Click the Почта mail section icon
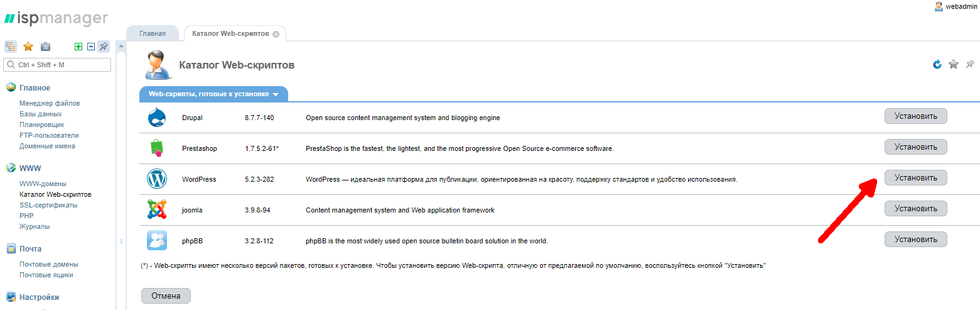This screenshot has width=980, height=310. (x=11, y=248)
